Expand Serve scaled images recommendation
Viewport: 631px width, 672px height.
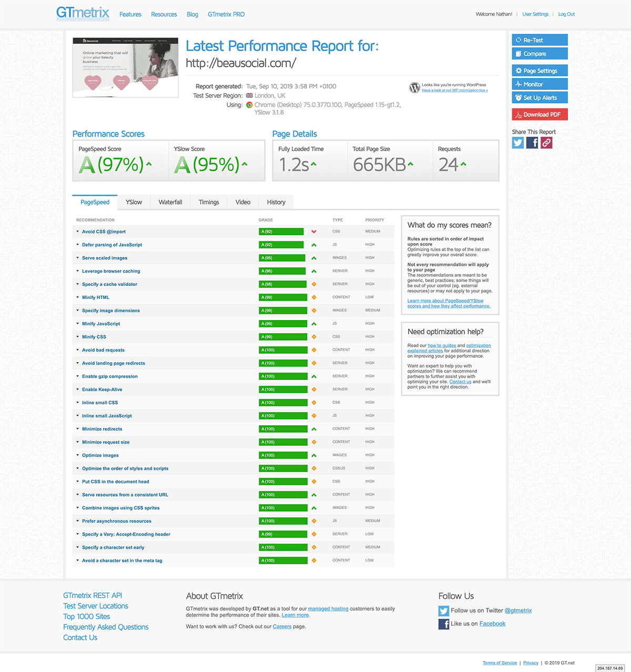coord(105,258)
